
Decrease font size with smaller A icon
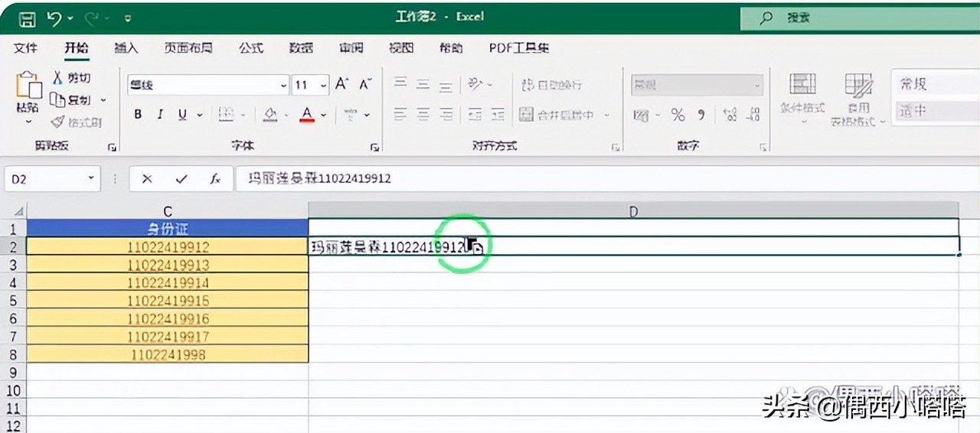click(x=366, y=84)
